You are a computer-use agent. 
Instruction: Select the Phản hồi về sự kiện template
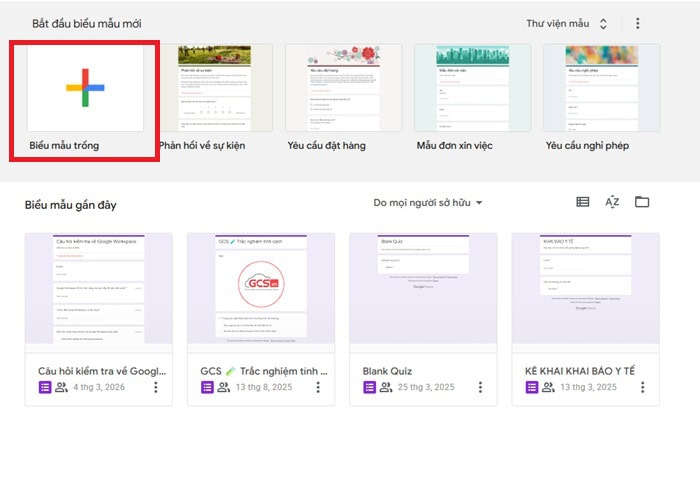214,87
